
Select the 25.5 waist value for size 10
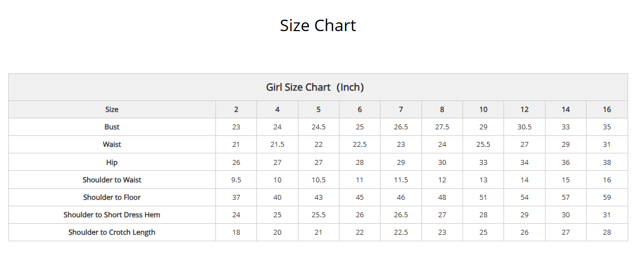tap(483, 145)
